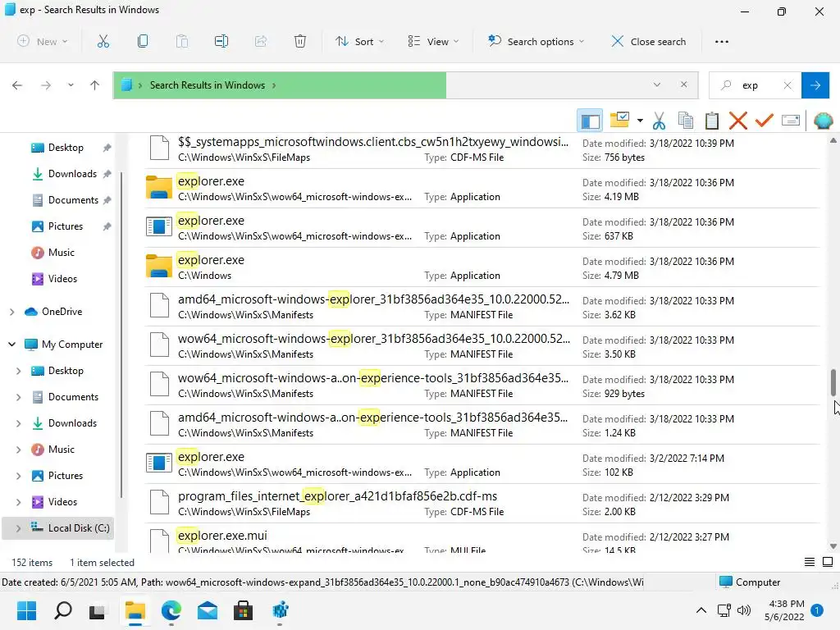Select explorer.exe modified 3/2/2022
This screenshot has width=840, height=630.
[x=482, y=464]
